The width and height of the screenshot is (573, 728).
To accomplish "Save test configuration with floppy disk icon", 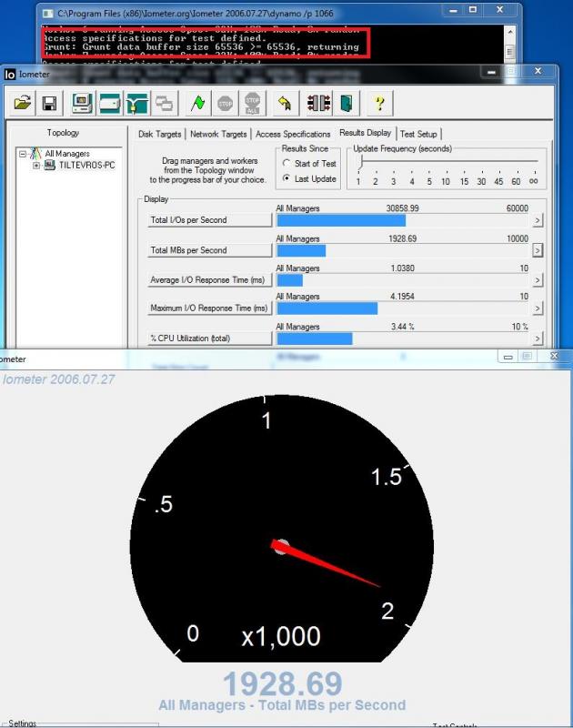I will (x=49, y=103).
